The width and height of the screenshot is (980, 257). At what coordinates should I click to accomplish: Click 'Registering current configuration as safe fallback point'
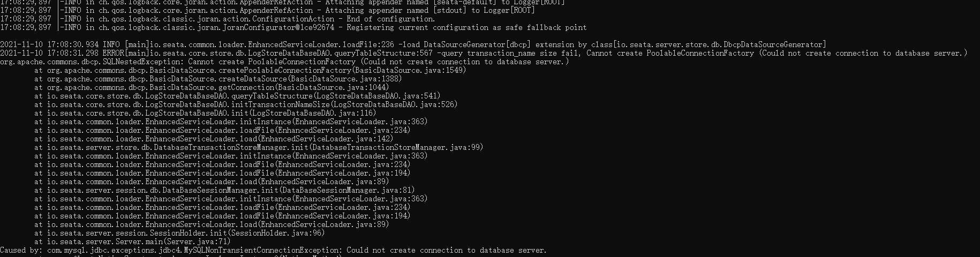[468, 27]
